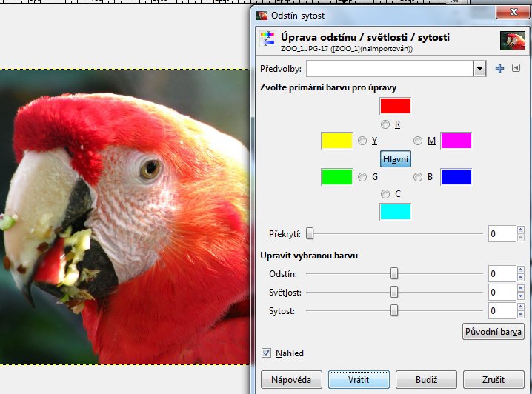Click the Hlavní master button
This screenshot has height=394, width=532.
pyautogui.click(x=395, y=159)
